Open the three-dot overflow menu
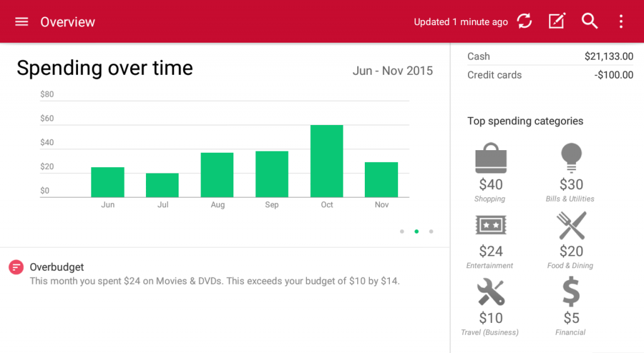Image resolution: width=644 pixels, height=353 pixels. click(621, 21)
